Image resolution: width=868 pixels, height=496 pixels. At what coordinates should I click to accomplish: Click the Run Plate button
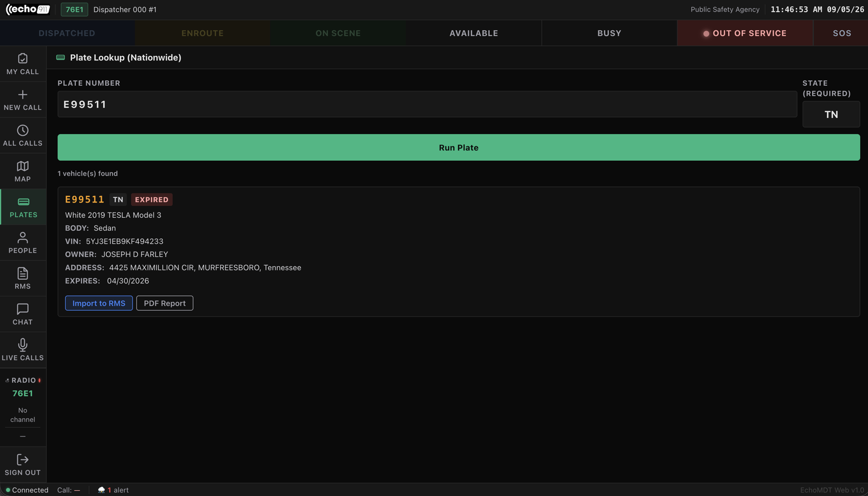(459, 147)
